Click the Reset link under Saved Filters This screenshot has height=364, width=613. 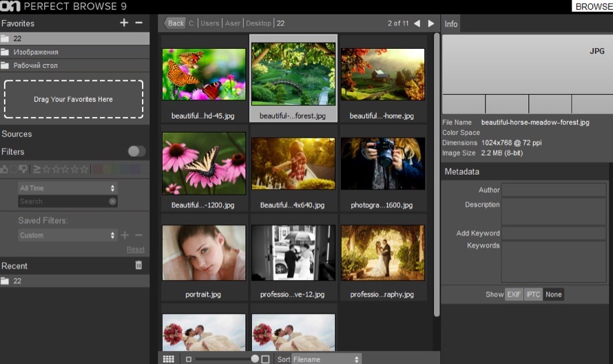[136, 250]
